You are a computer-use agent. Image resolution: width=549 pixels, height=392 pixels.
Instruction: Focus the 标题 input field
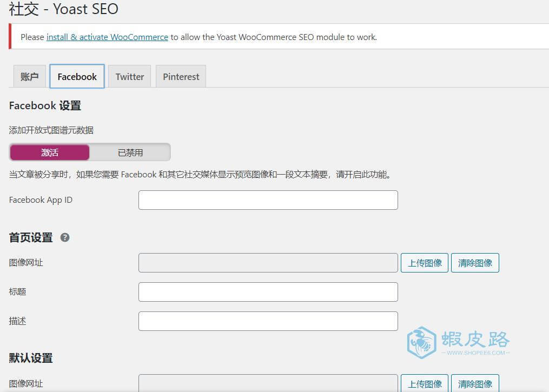[x=268, y=292]
